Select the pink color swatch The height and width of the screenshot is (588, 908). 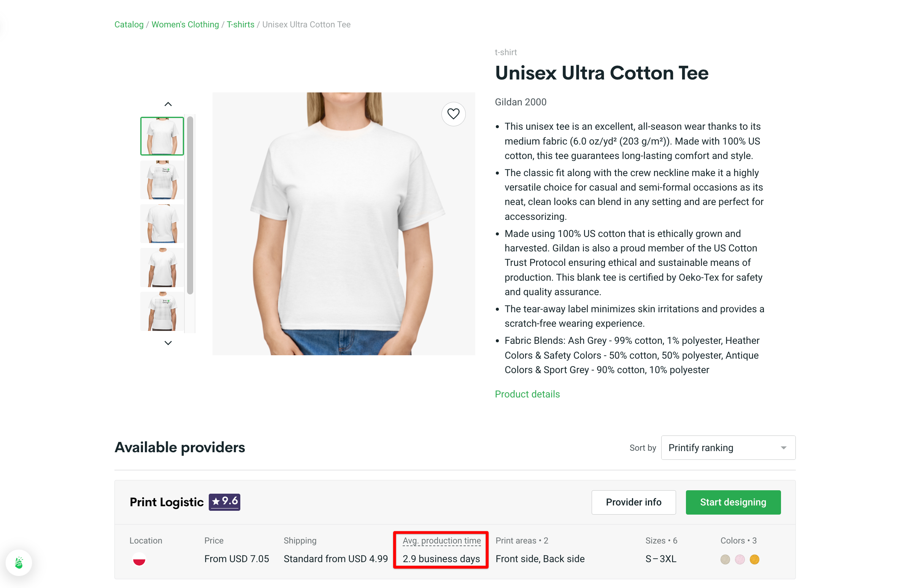740,559
